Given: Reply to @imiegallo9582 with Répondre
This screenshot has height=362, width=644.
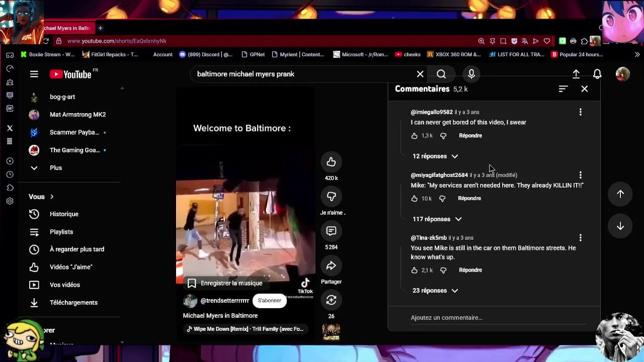Looking at the screenshot, I should pos(470,136).
